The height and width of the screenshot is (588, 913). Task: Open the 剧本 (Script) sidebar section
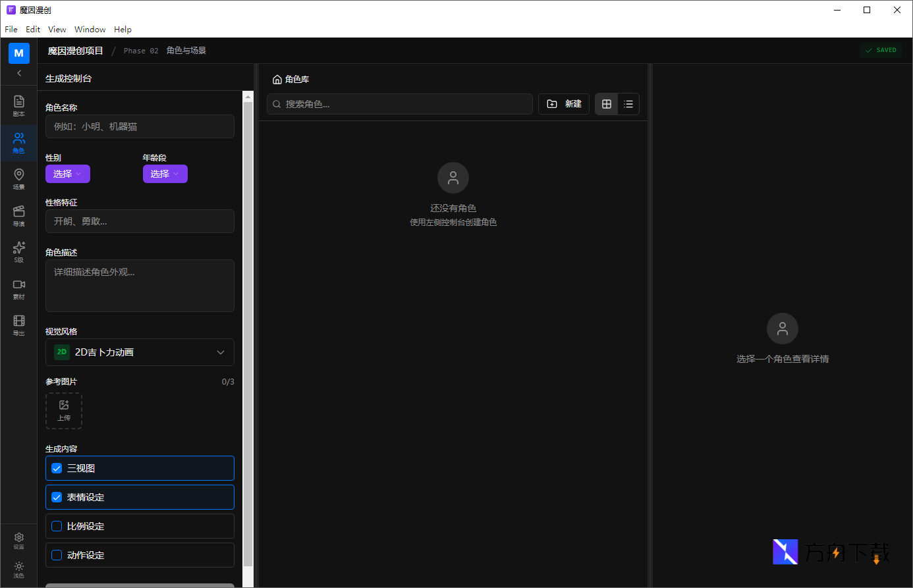(x=18, y=105)
